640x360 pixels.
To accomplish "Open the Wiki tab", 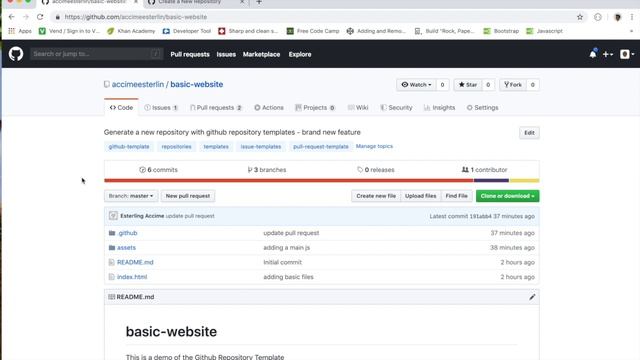I will [358, 107].
